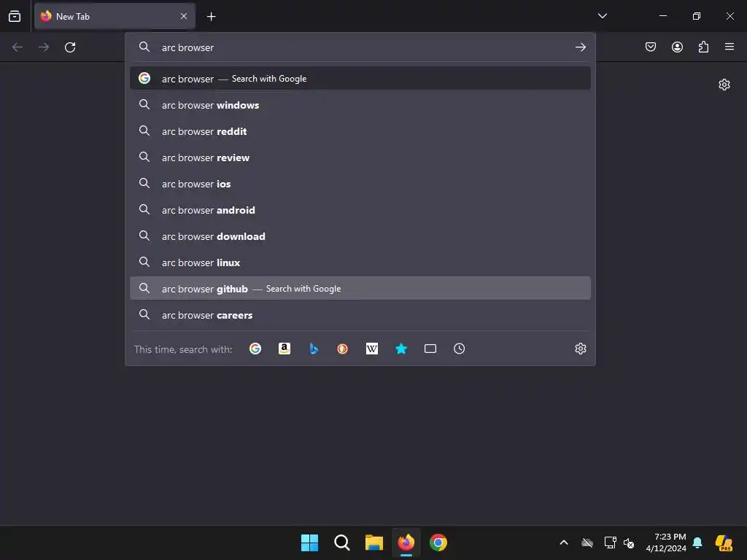Reload the current page
This screenshot has height=560, width=747.
(70, 47)
